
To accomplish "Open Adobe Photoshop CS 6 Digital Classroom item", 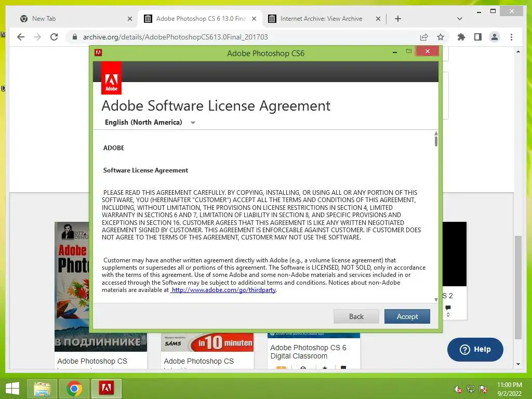I will (308, 352).
